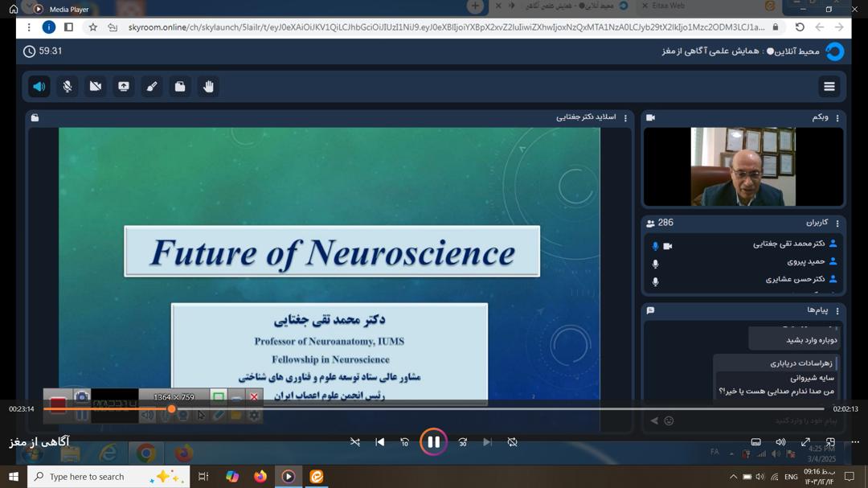Click the presenter webcam video feed
The image size is (868, 488).
tap(743, 166)
